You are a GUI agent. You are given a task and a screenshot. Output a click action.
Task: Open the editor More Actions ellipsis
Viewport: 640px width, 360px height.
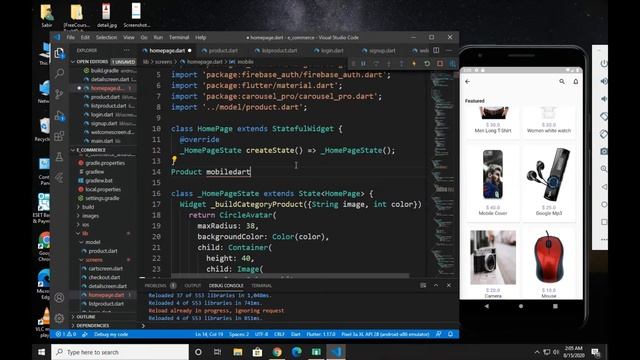(x=449, y=50)
